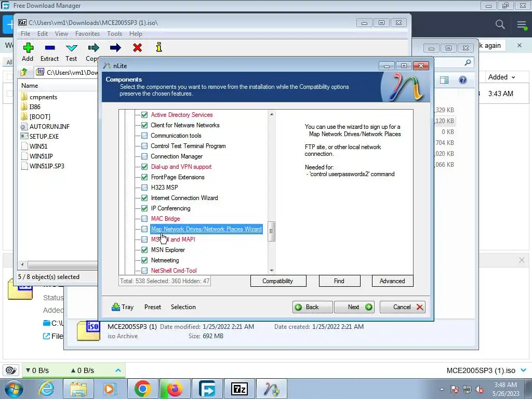This screenshot has width=532, height=399.
Task: Open Windows Explorer taskbar icon
Action: (78, 389)
